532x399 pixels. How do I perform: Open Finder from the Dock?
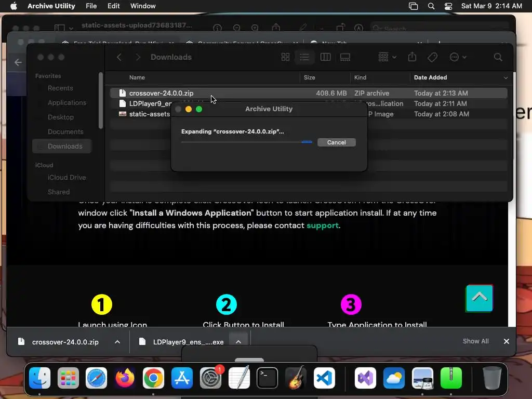click(x=39, y=378)
